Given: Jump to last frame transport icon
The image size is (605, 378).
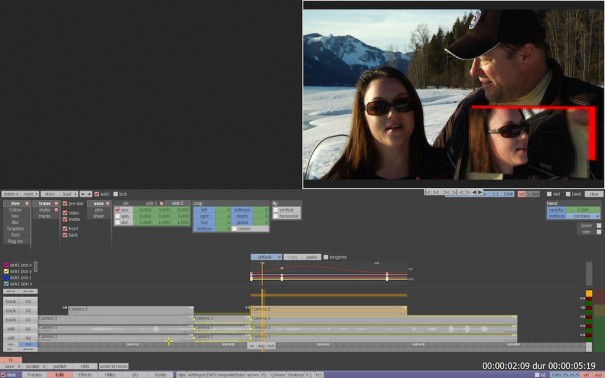Looking at the screenshot, I should (x=455, y=192).
